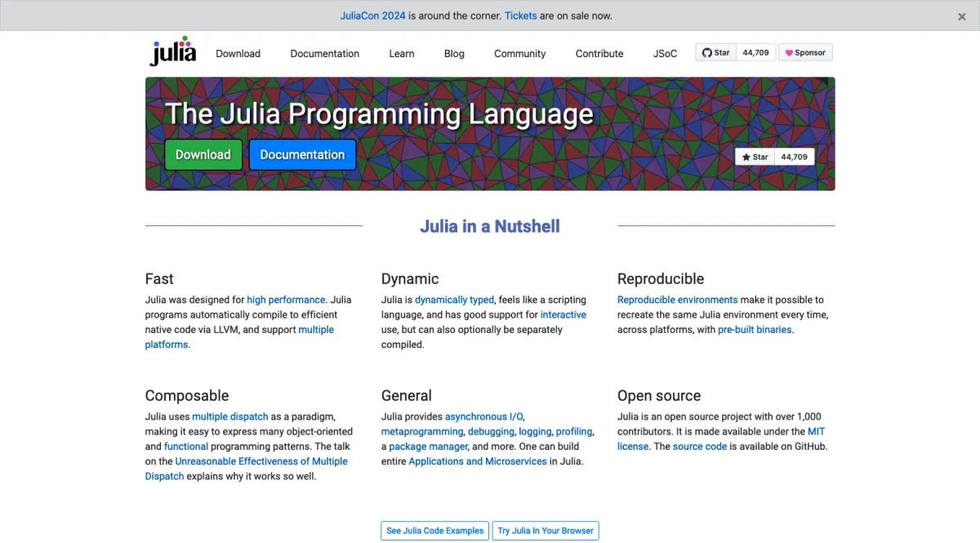Viewport: 980px width, 543px height.
Task: Open the high performance link
Action: coord(286,300)
